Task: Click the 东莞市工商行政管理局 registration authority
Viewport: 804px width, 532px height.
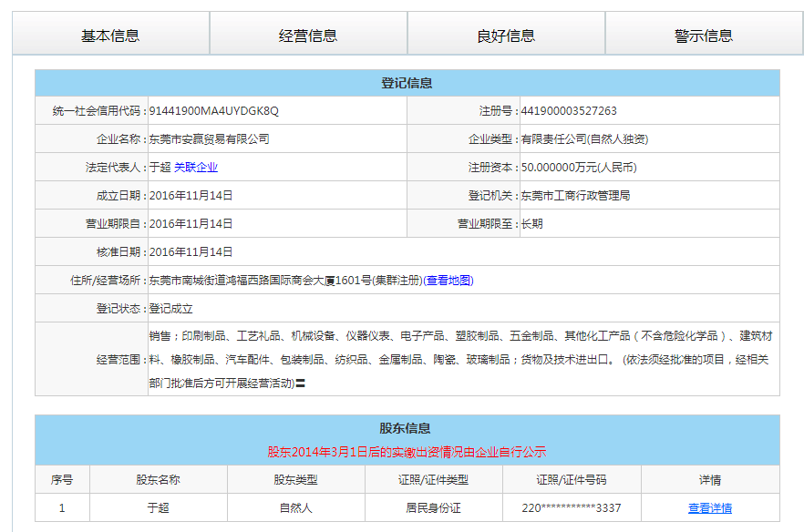Action: tap(574, 196)
